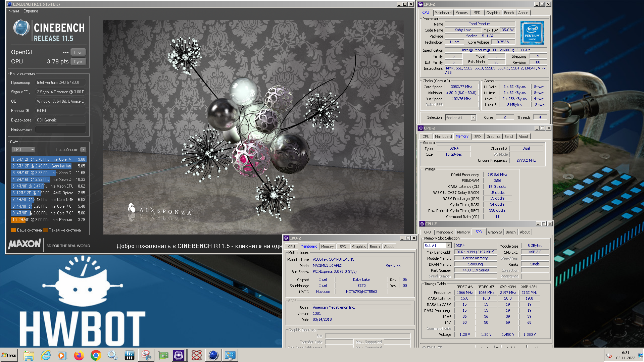Open the Socket #1 selection dropdown
This screenshot has height=362, width=644.
tap(460, 118)
